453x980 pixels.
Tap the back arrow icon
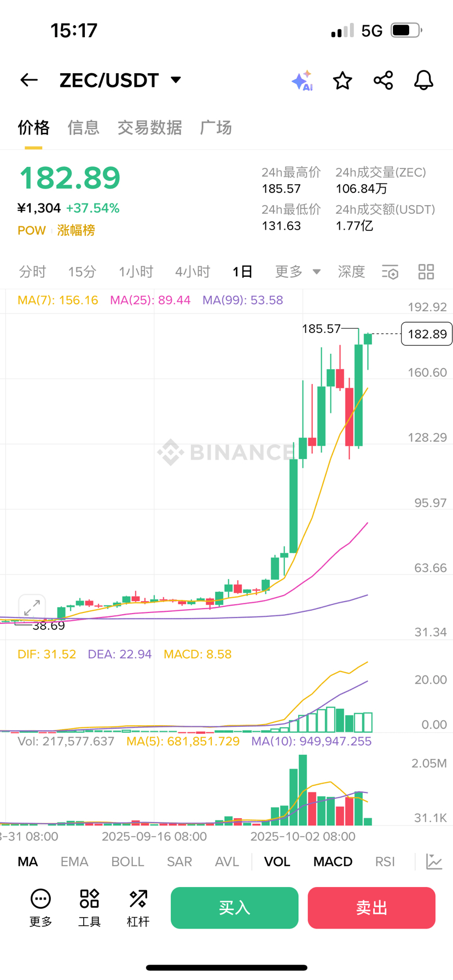(29, 80)
